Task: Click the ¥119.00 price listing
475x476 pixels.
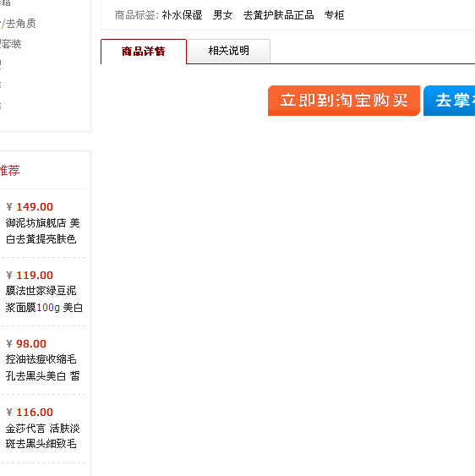Action: tap(30, 276)
